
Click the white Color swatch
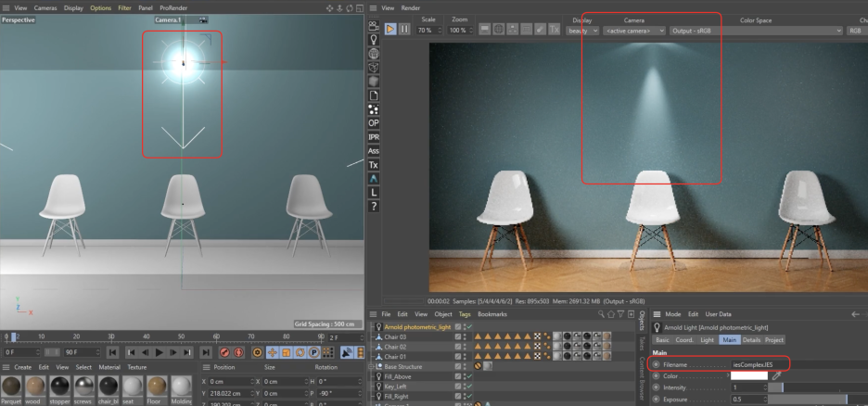point(749,375)
